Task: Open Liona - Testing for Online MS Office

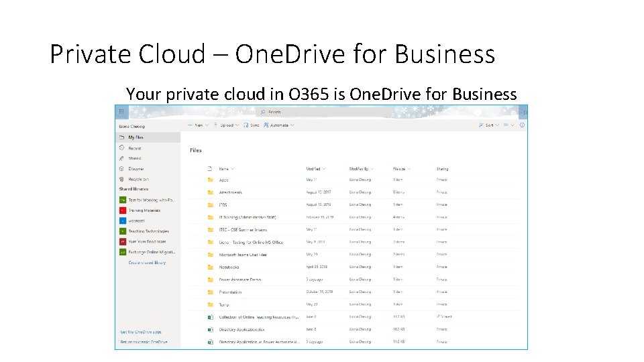Action: 251,242
